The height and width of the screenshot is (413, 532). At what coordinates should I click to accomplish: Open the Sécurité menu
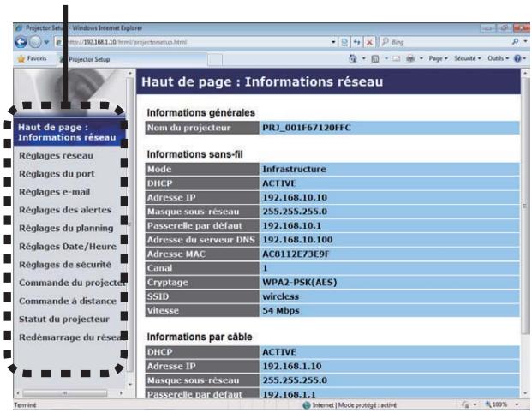(x=468, y=59)
